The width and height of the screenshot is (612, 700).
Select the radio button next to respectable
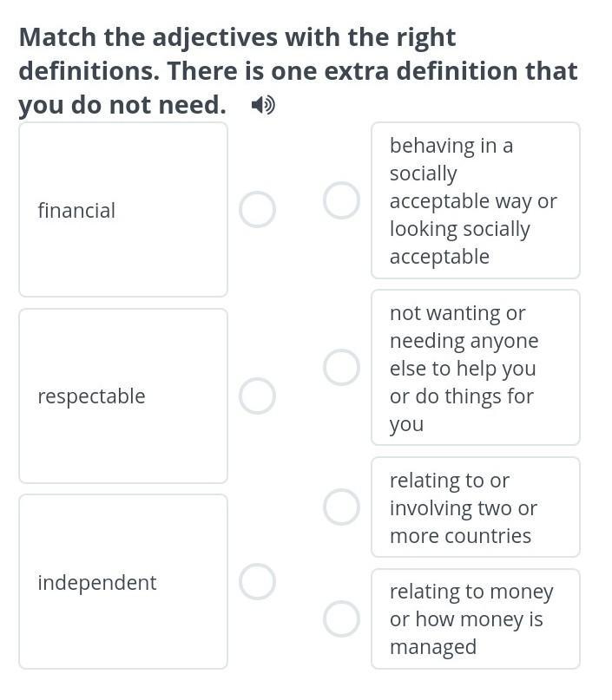257,396
